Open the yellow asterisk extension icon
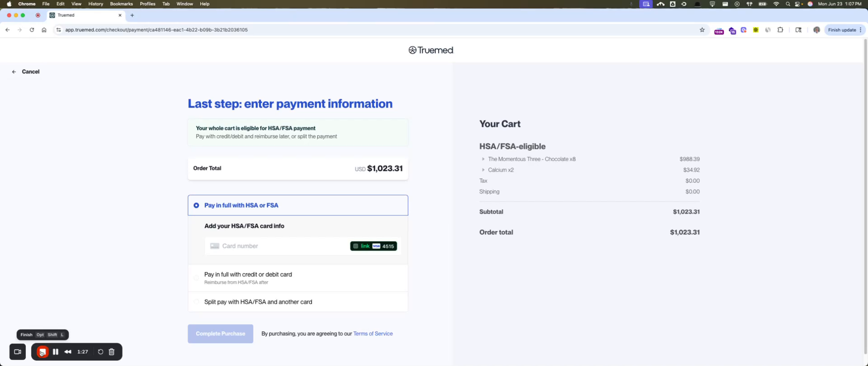This screenshot has height=366, width=868. point(755,30)
